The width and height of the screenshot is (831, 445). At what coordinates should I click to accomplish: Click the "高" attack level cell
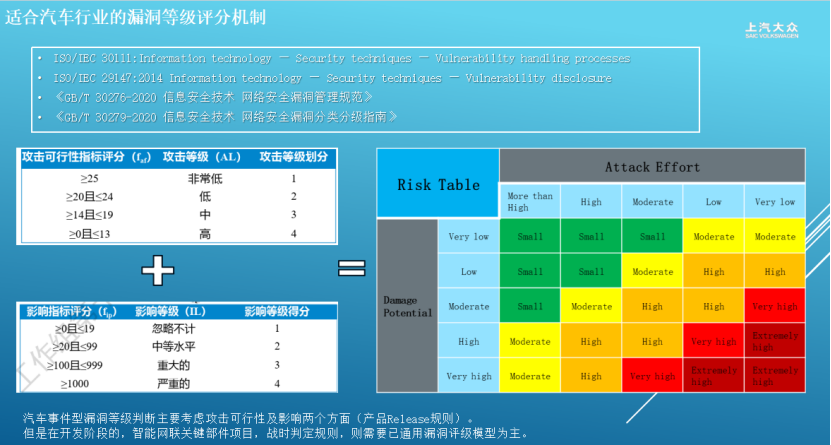click(x=205, y=234)
